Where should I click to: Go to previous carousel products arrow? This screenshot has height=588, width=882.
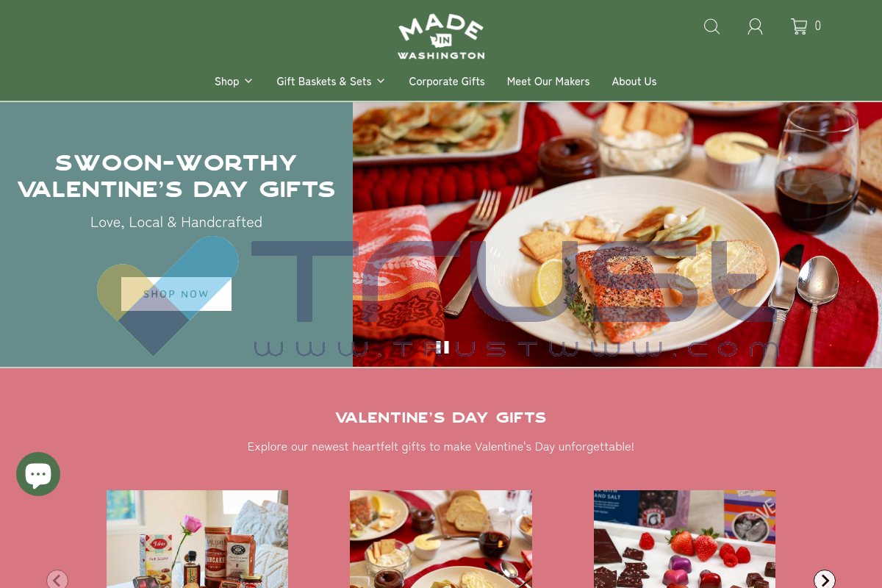point(57,581)
